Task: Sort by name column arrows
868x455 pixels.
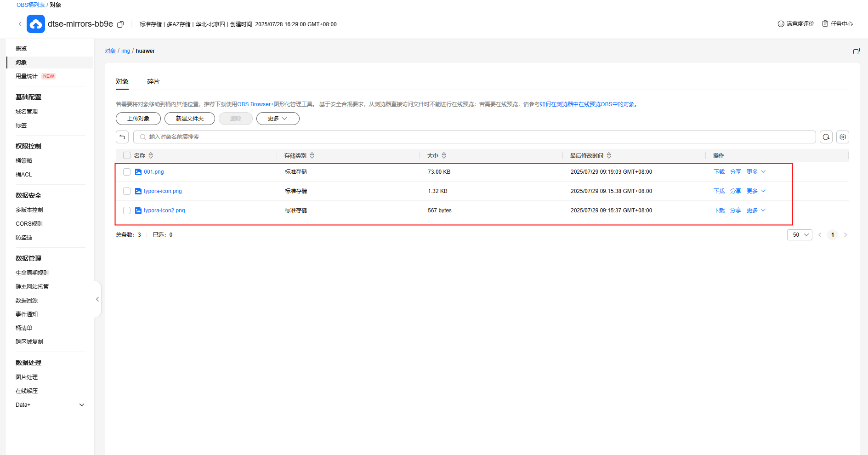Action: (x=151, y=156)
